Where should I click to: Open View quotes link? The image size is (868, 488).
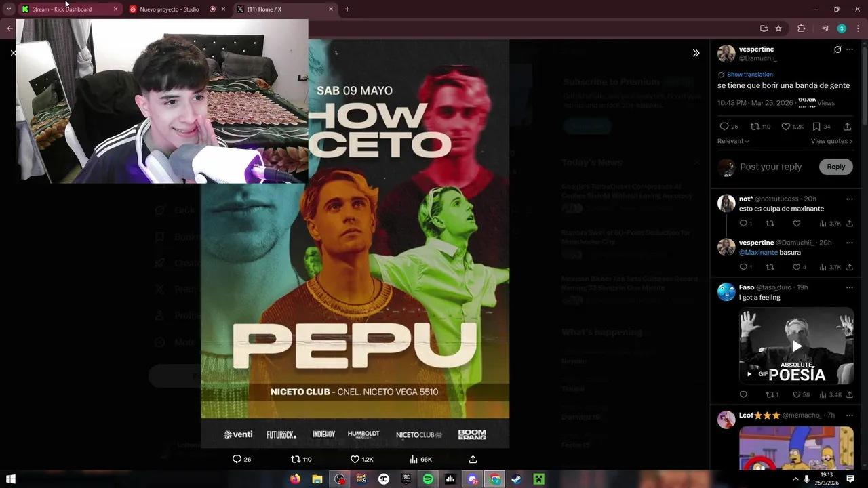click(x=831, y=141)
